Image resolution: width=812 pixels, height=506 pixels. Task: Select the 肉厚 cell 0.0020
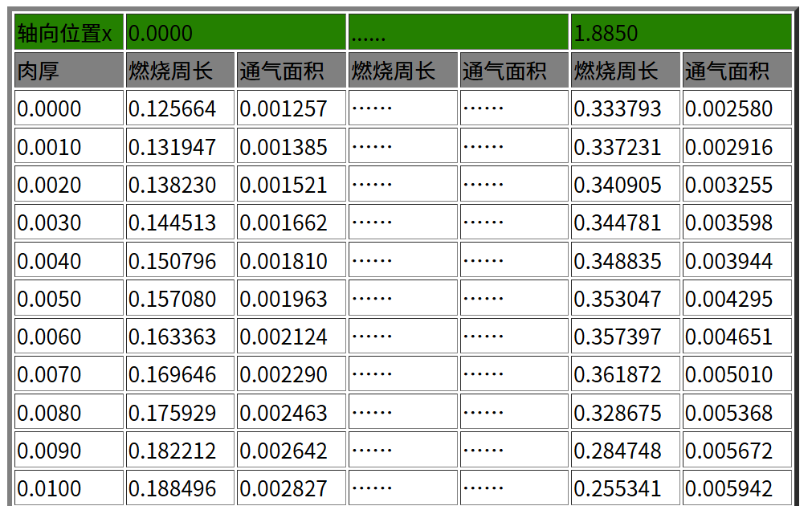[69, 185]
